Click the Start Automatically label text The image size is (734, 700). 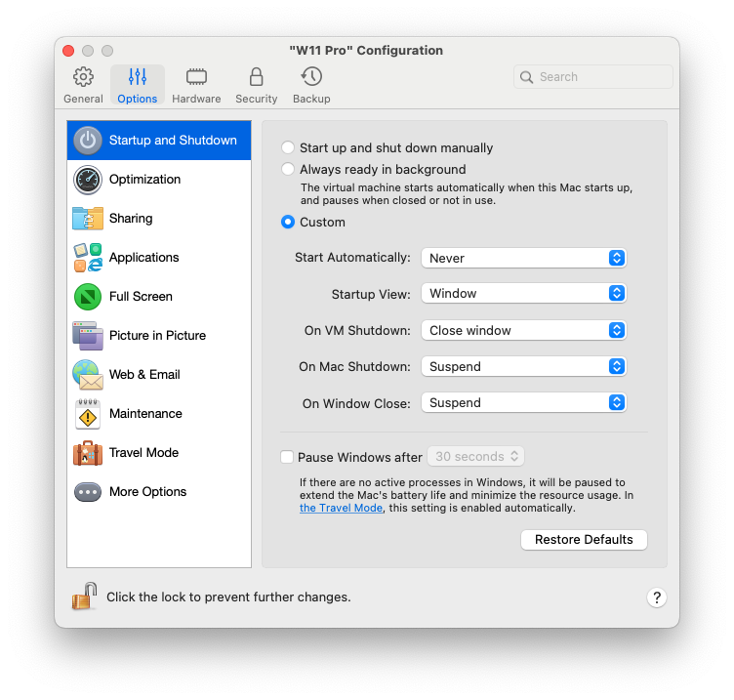click(x=352, y=258)
